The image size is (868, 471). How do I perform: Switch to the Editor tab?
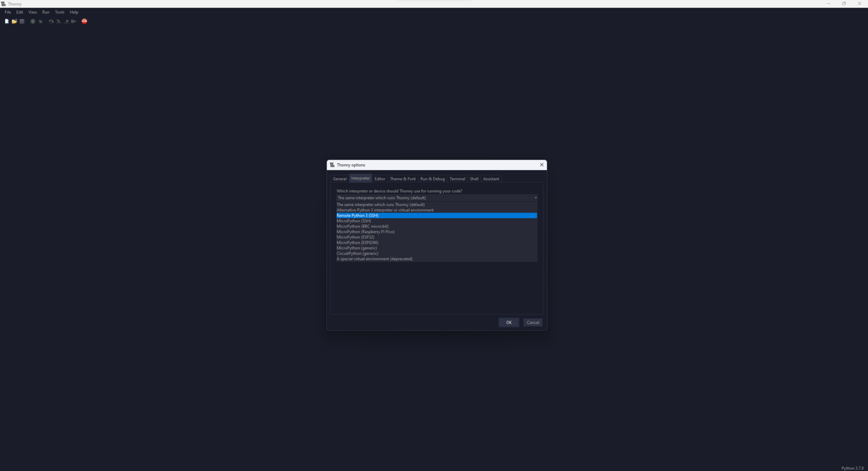tap(380, 179)
